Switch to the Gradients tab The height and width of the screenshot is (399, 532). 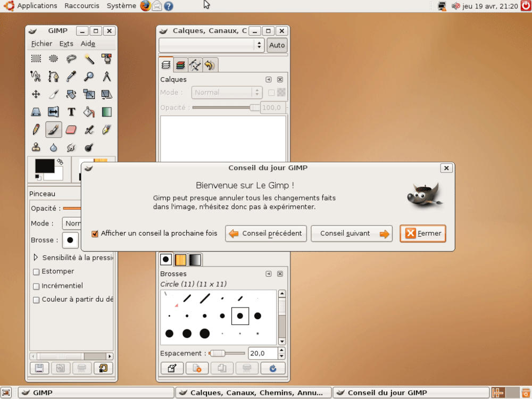tap(195, 260)
